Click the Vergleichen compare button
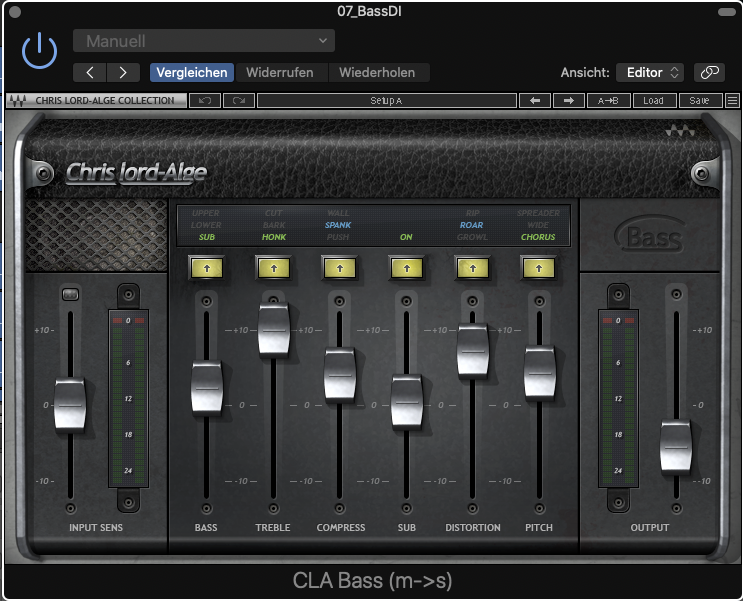The width and height of the screenshot is (743, 601). coord(192,72)
